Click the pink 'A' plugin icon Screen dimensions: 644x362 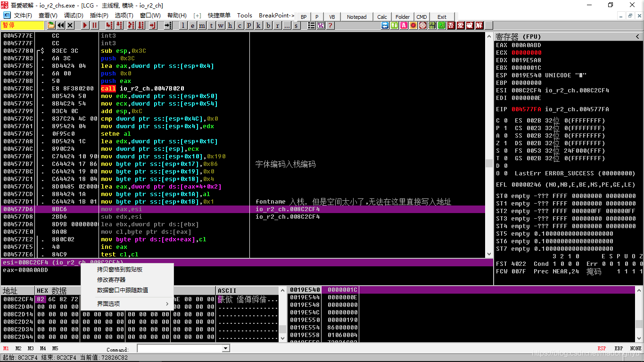pos(404,25)
